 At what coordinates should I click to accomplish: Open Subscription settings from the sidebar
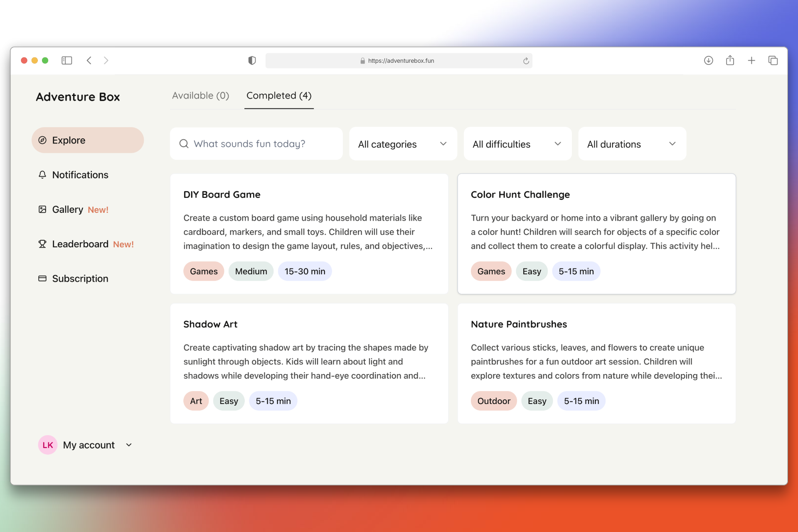click(80, 278)
